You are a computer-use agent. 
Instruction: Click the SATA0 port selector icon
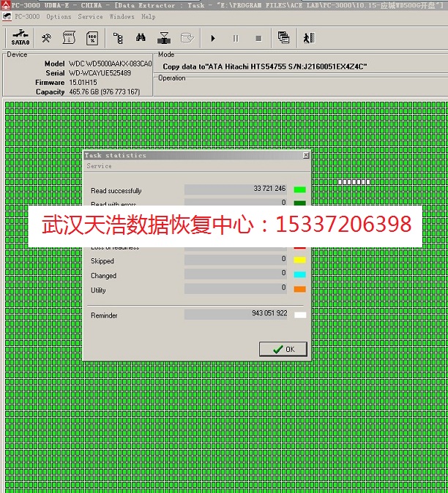click(20, 37)
